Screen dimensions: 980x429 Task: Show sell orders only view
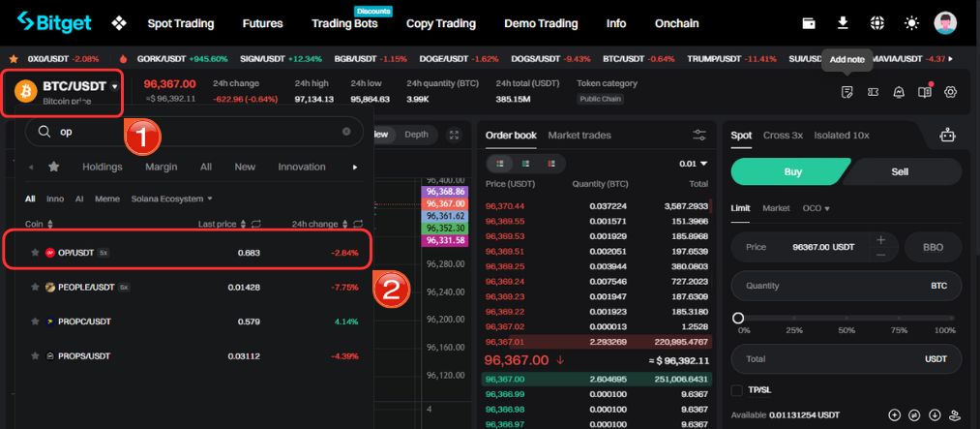551,164
